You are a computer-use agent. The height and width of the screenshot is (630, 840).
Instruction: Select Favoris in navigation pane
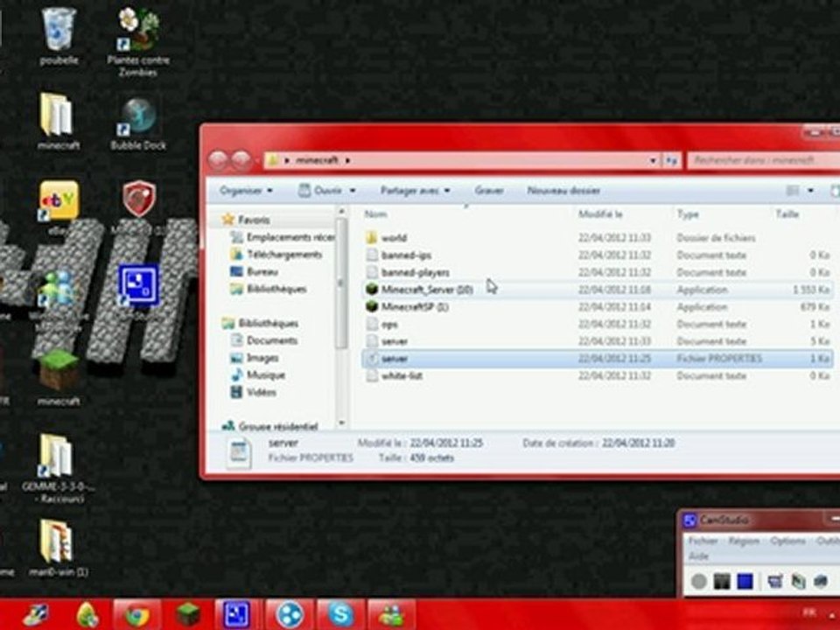point(253,220)
